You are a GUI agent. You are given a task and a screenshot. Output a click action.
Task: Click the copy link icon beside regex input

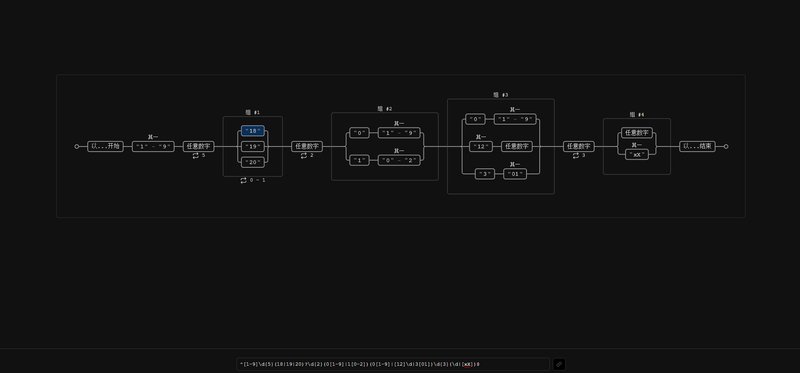coord(559,364)
